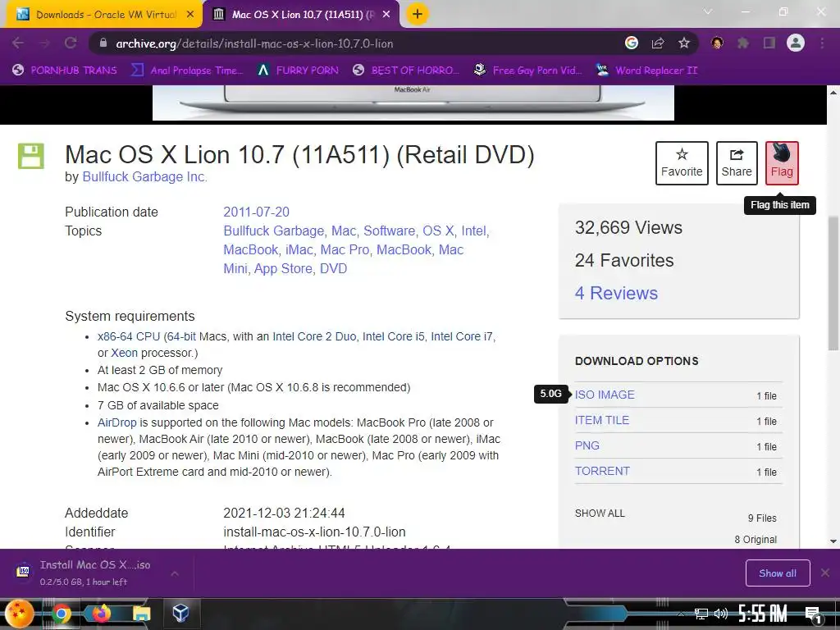Flag this item with the Flag button
Image resolution: width=840 pixels, height=630 pixels.
(782, 163)
